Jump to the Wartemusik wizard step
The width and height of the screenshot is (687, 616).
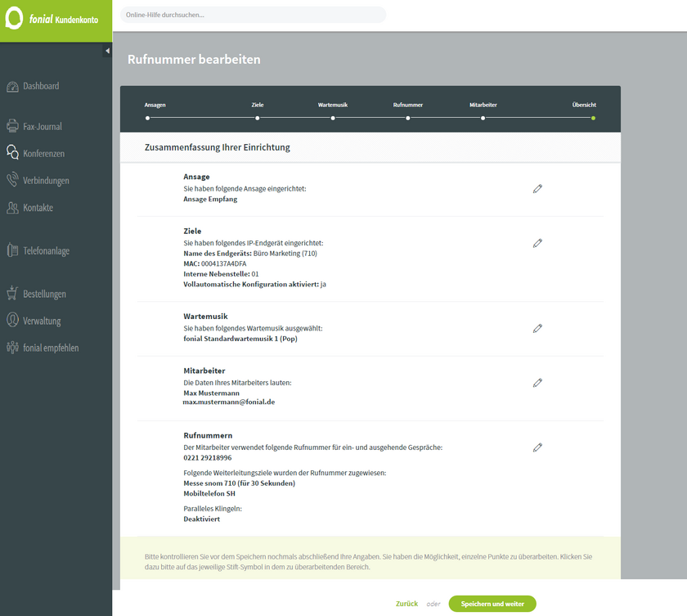point(333,105)
